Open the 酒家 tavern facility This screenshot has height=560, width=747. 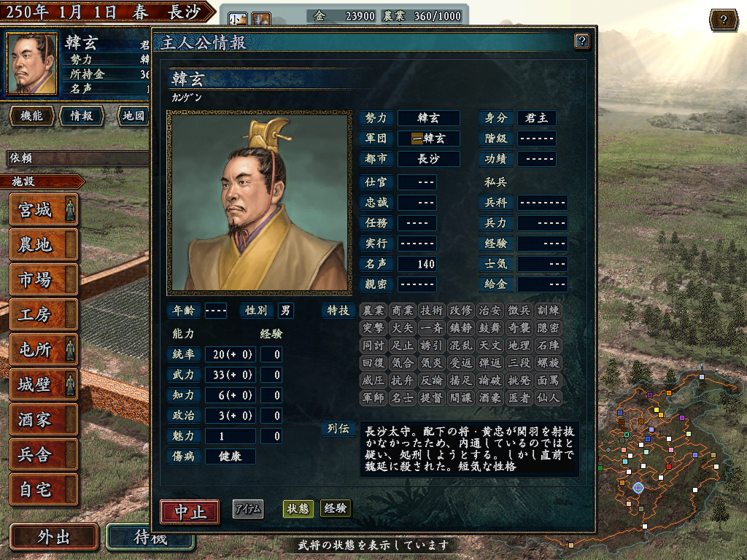pos(43,419)
